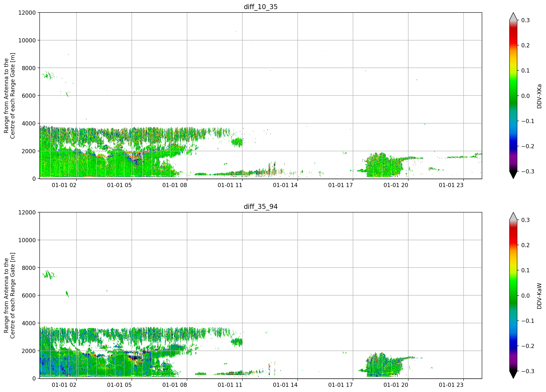Click the top plot's 01-01 23 time label
The image size is (546, 392).
(x=451, y=185)
